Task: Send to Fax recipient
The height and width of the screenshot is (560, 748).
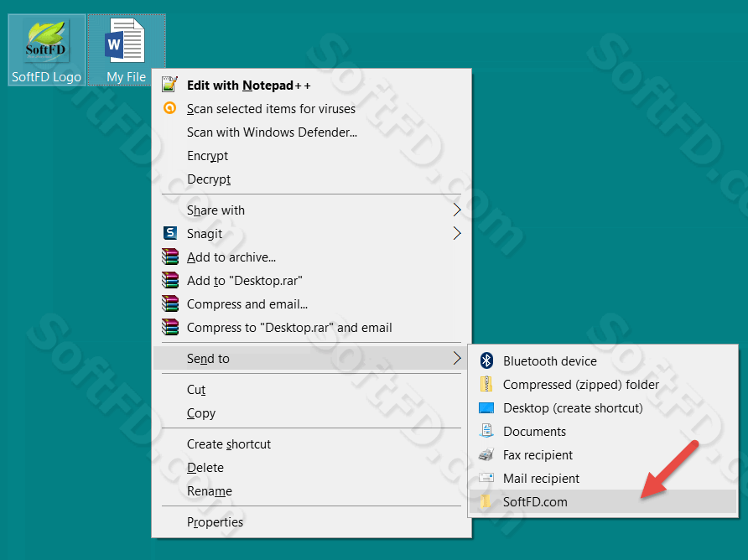Action: coord(603,454)
